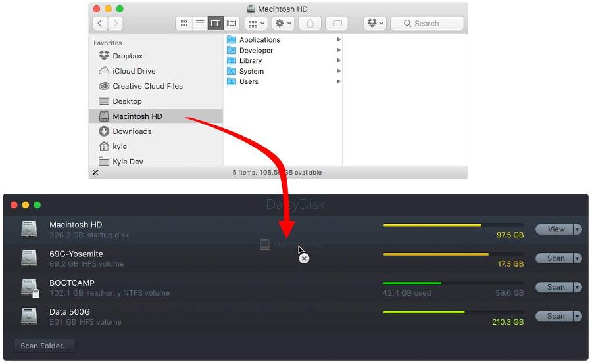The width and height of the screenshot is (592, 364).
Task: Open dropdown arrow beside Data 500G Scan
Action: point(578,316)
